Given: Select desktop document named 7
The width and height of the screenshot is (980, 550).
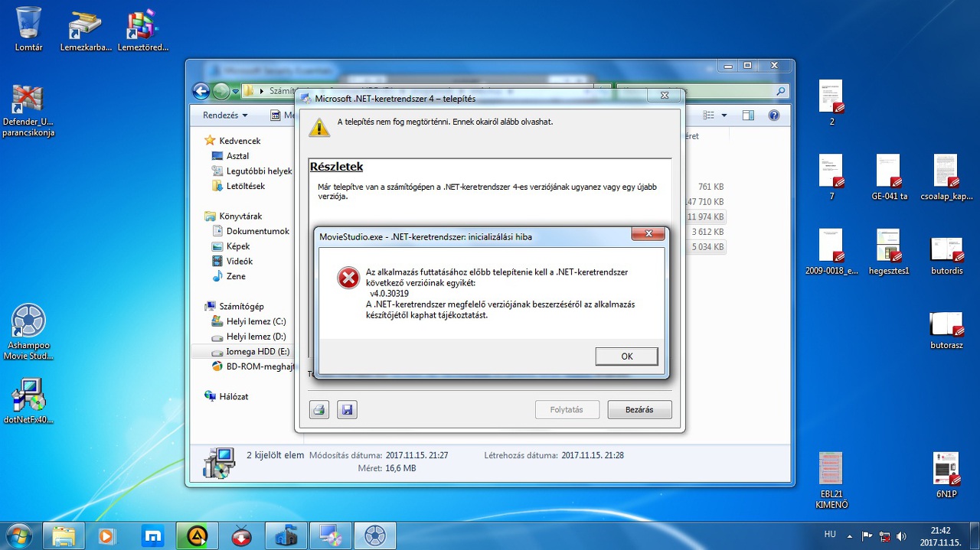Looking at the screenshot, I should point(831,177).
